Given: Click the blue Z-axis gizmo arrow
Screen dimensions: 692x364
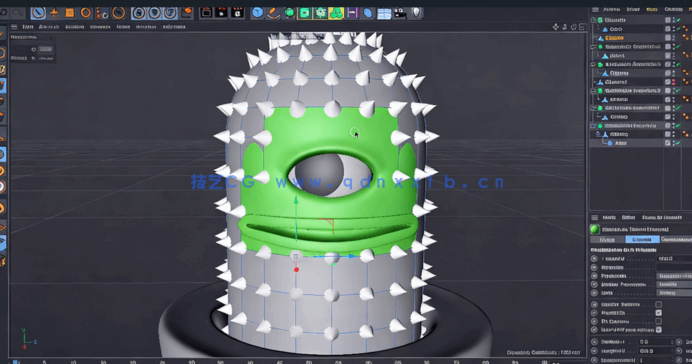Looking at the screenshot, I should [x=351, y=256].
